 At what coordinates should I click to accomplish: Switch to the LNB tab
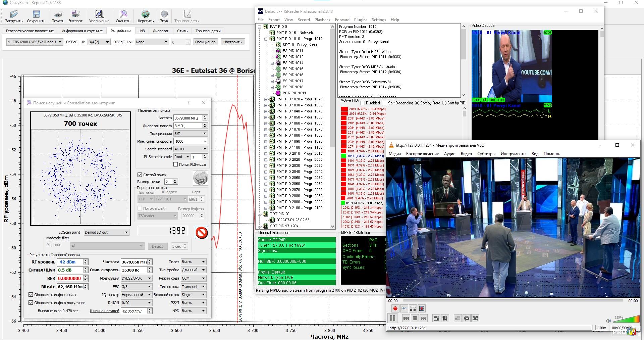pos(142,31)
